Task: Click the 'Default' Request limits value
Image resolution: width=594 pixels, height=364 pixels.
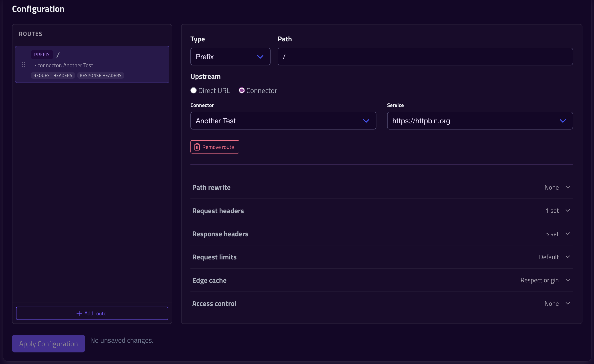Action: pyautogui.click(x=549, y=257)
